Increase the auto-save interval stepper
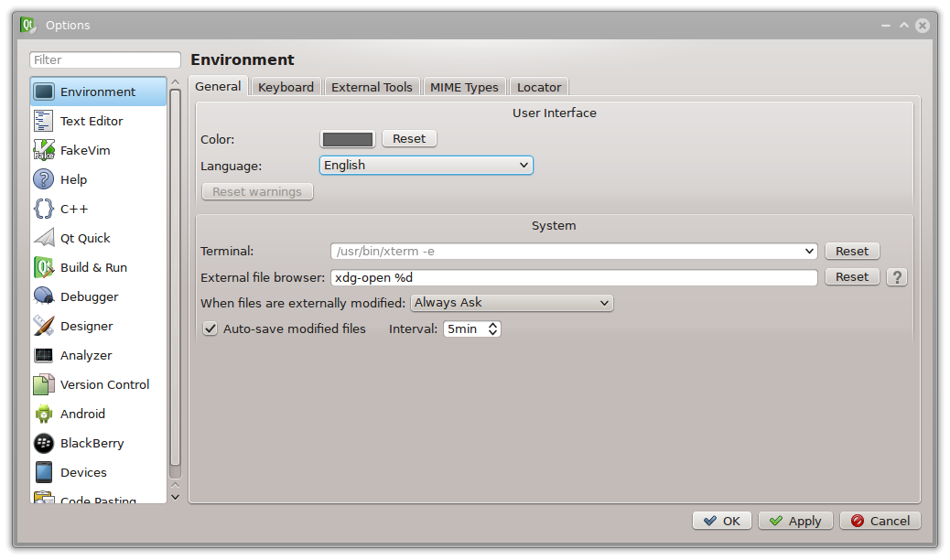The height and width of the screenshot is (560, 950). 493,324
